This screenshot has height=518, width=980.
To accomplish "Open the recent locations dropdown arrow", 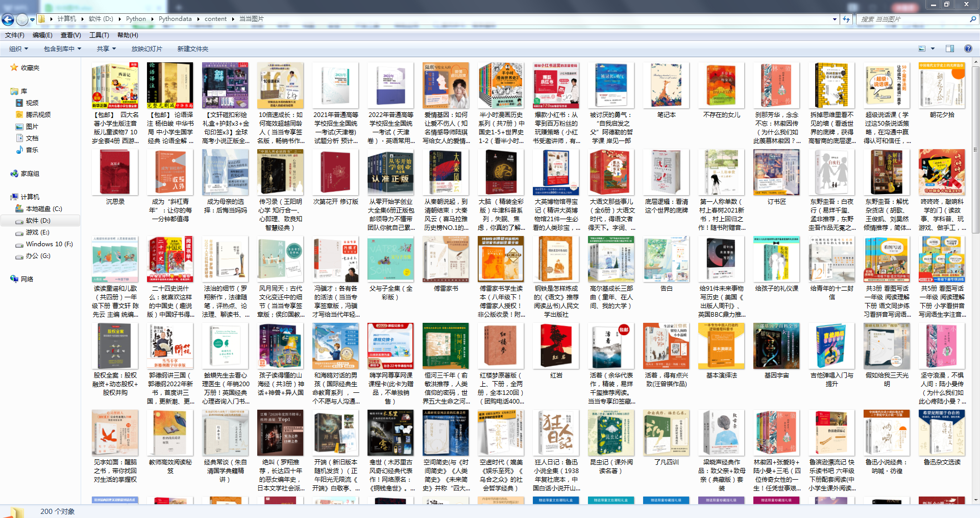I will [32, 19].
